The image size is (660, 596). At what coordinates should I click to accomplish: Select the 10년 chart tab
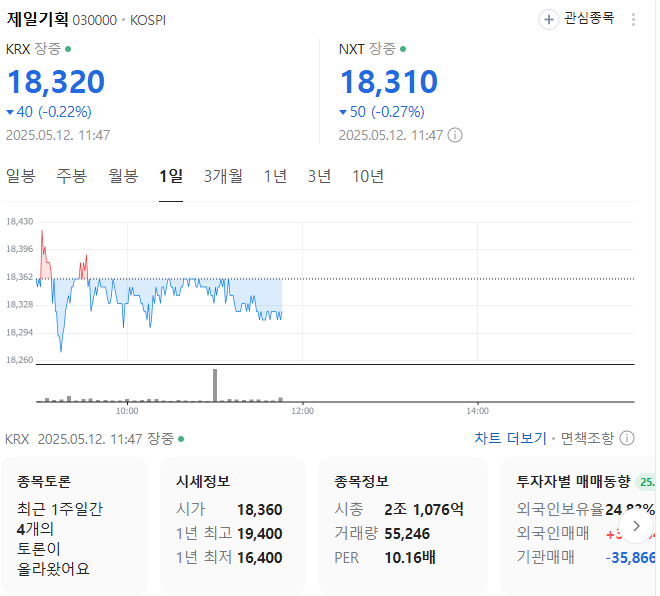370,177
